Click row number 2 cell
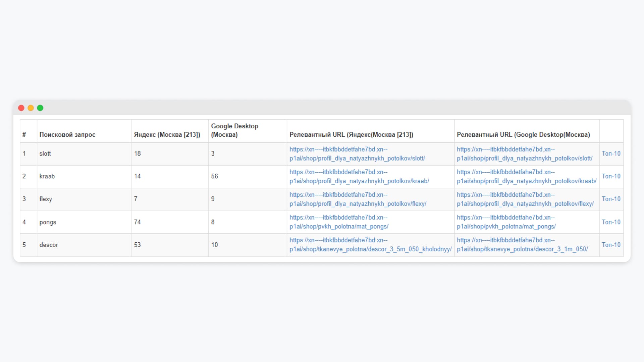644x362 pixels. [x=29, y=177]
